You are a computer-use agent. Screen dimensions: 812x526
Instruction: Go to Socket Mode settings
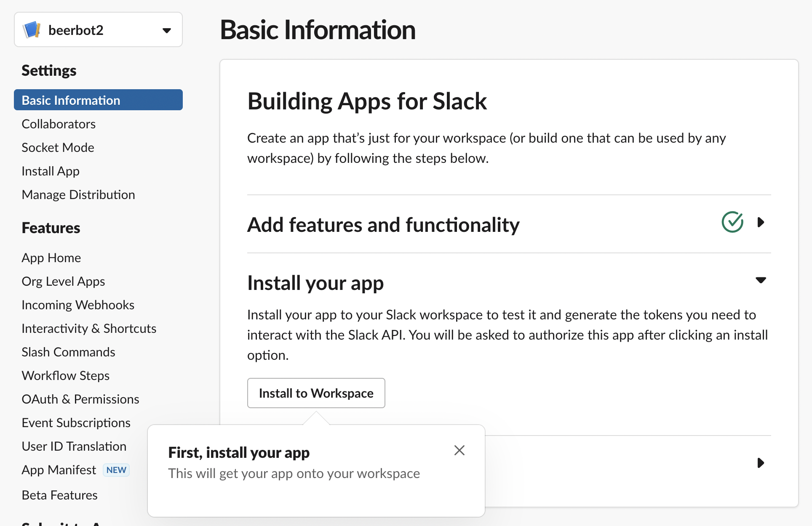tap(58, 148)
